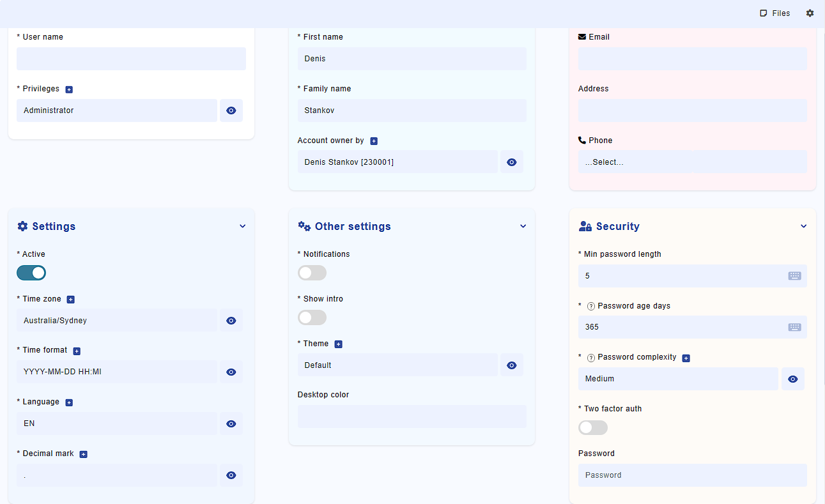View the Decimal mark entry
Image resolution: width=825 pixels, height=504 pixels.
coord(231,475)
